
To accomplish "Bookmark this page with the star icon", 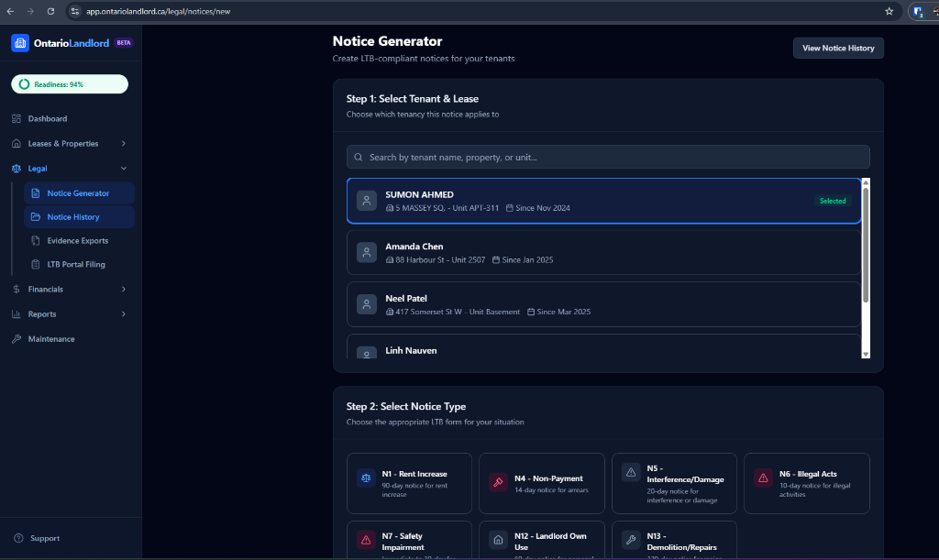I will tap(889, 11).
